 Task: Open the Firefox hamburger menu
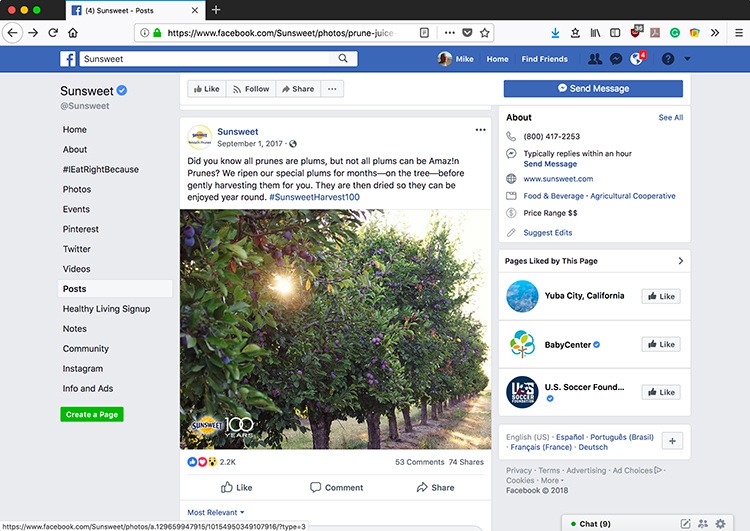[739, 33]
